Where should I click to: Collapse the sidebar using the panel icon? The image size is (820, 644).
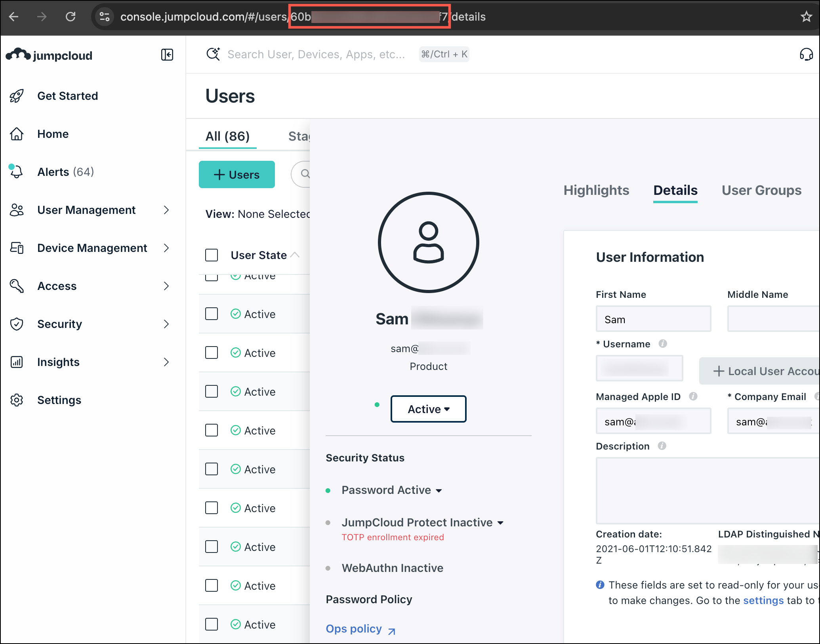pyautogui.click(x=167, y=55)
